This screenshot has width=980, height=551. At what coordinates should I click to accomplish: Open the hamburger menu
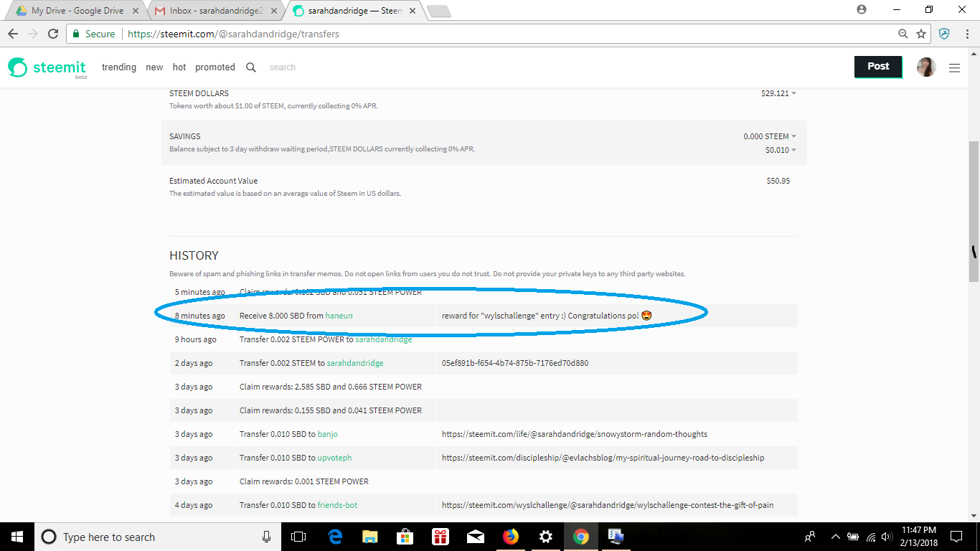click(x=954, y=67)
